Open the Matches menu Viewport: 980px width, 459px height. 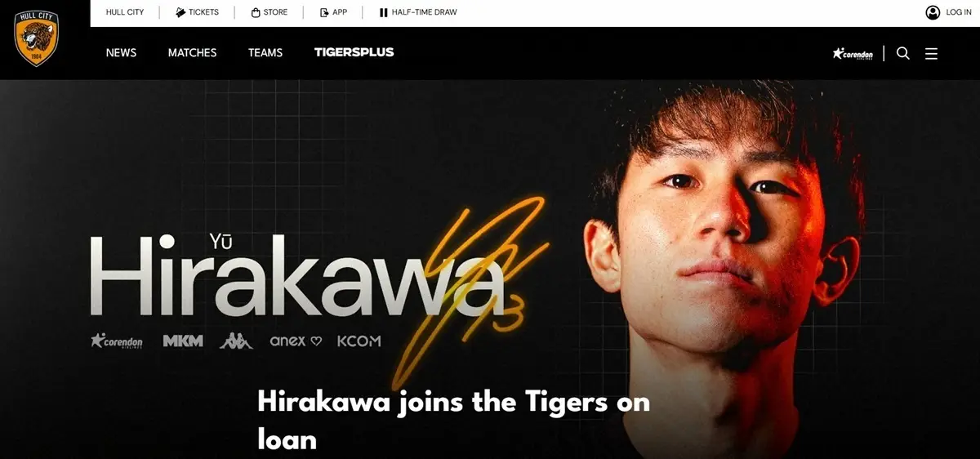[192, 52]
